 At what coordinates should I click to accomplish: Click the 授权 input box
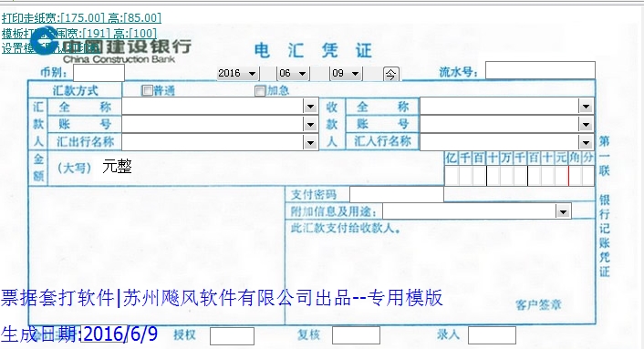pyautogui.click(x=232, y=336)
